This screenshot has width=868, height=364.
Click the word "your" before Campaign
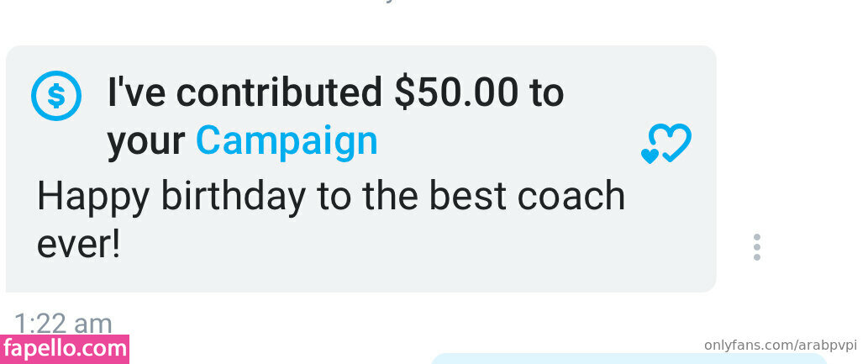click(146, 144)
